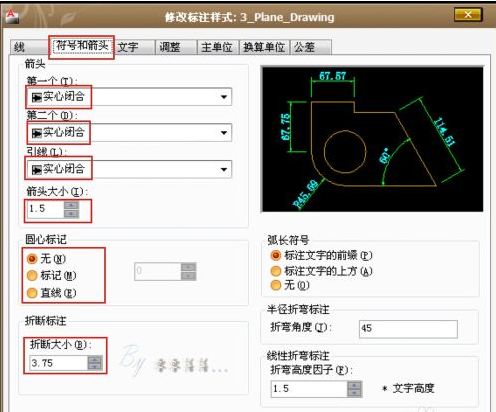Click the 折断大小 value field

coord(59,363)
